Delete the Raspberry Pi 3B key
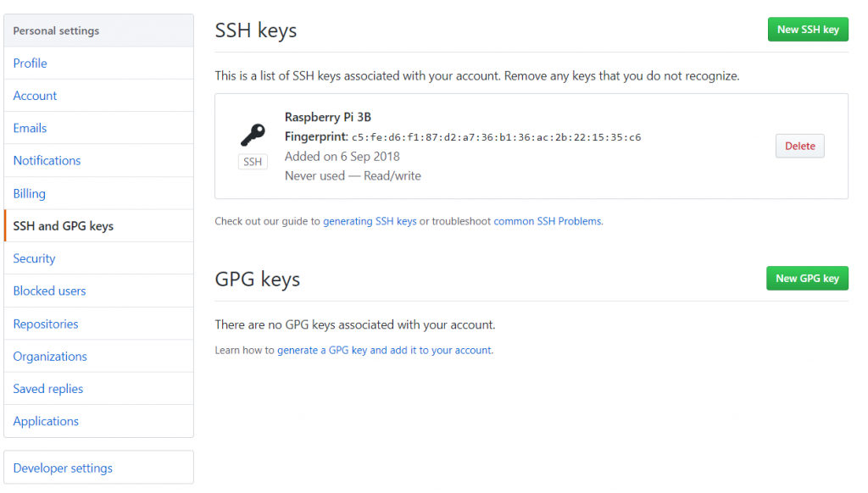This screenshot has width=868, height=493. (x=799, y=146)
